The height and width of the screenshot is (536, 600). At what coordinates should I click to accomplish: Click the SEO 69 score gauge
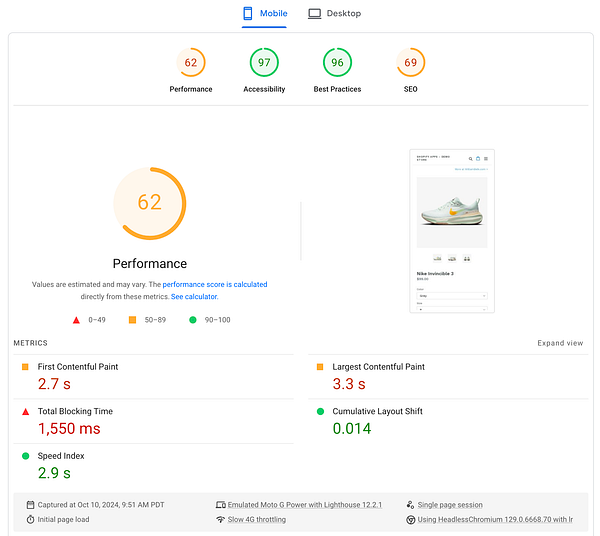[410, 63]
